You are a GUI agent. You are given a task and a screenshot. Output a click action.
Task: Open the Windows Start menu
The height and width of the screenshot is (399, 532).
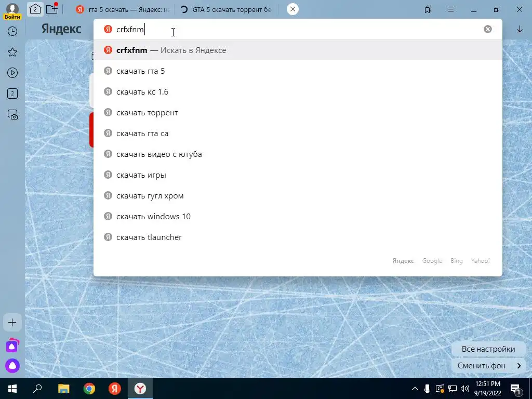pyautogui.click(x=12, y=389)
